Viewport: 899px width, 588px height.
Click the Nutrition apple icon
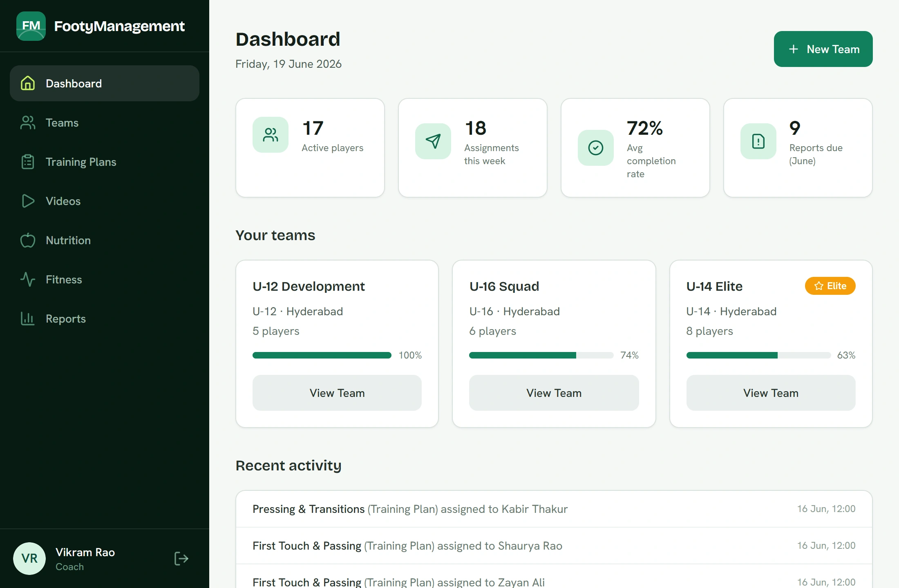[28, 240]
